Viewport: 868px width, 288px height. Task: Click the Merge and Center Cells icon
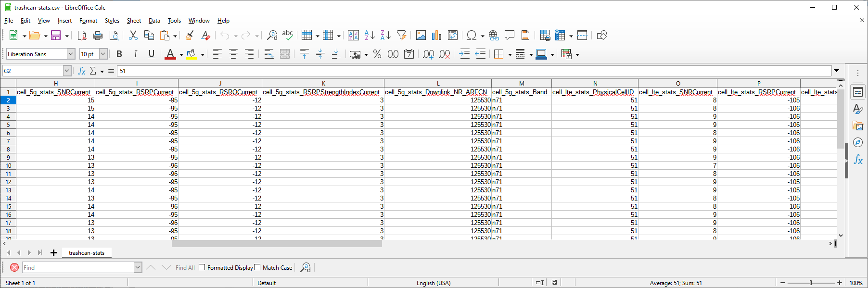coord(285,54)
